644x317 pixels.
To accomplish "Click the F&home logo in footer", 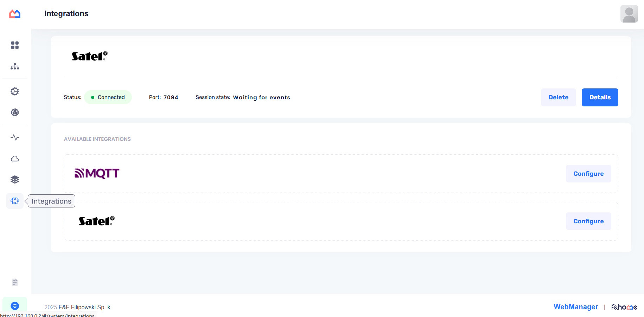I will [x=624, y=307].
